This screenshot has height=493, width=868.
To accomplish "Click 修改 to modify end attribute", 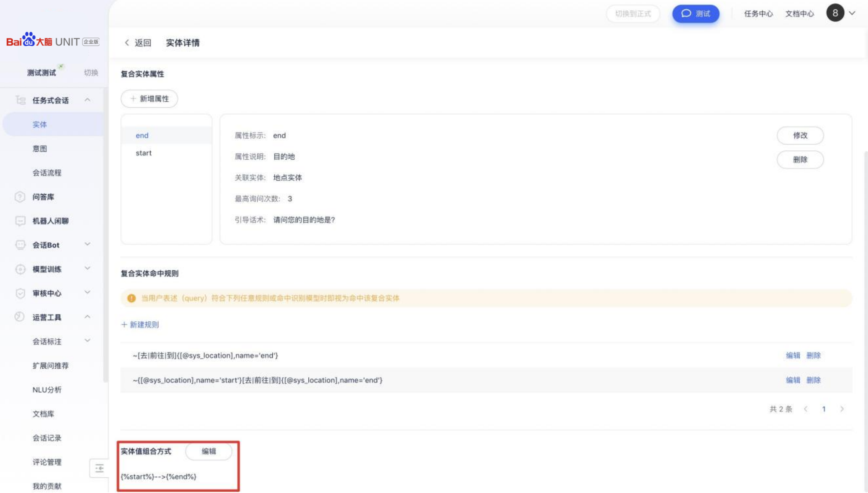I will (800, 135).
